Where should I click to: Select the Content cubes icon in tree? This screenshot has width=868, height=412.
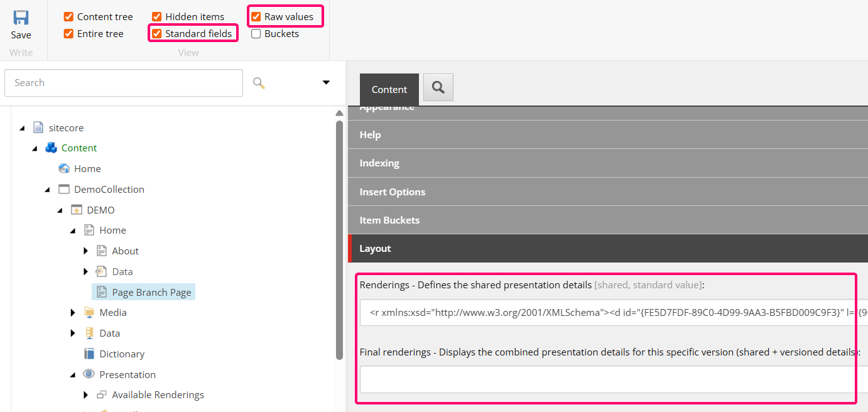(x=51, y=148)
